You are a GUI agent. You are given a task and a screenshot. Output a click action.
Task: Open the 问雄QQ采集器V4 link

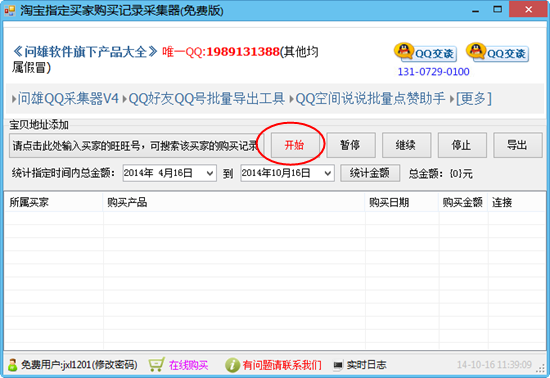coord(68,99)
